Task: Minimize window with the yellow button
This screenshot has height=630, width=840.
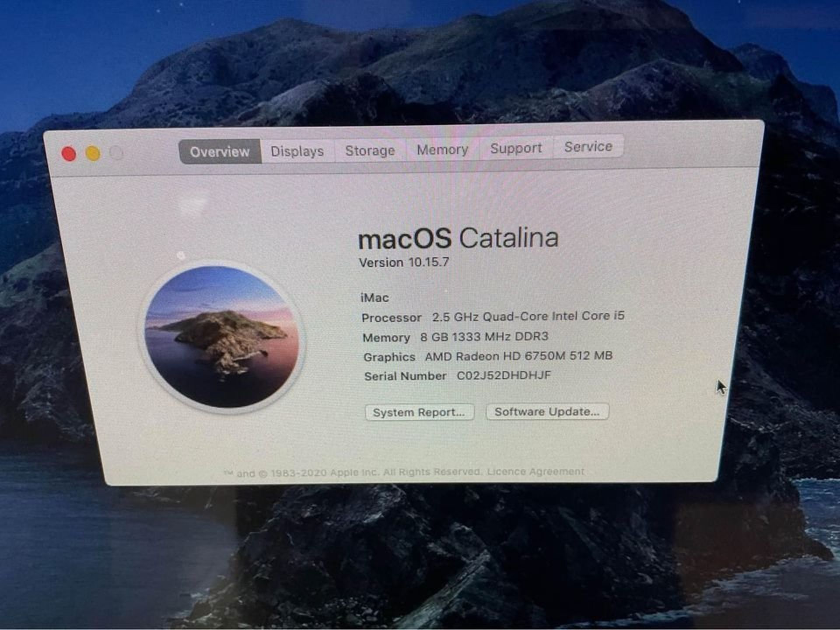Action: pyautogui.click(x=93, y=154)
